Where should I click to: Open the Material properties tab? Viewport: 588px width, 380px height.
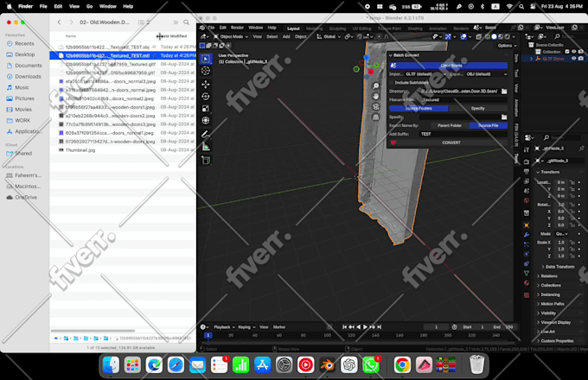click(527, 282)
